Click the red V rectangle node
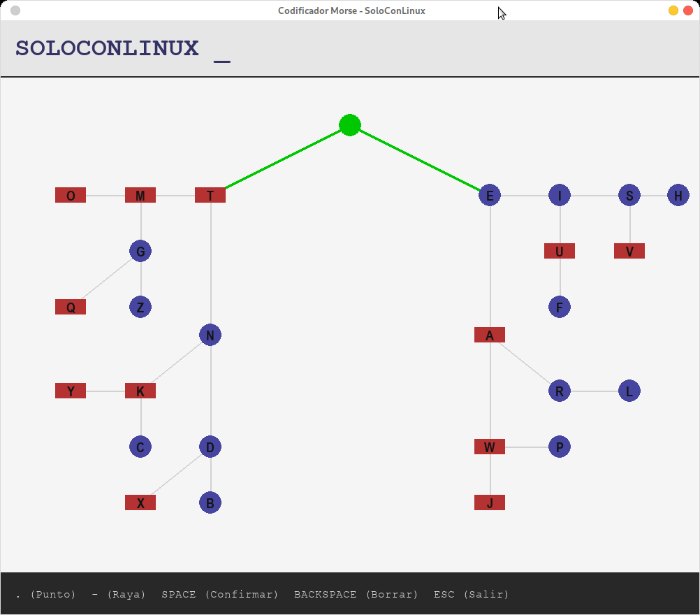Screen dimensions: 700x615 pyautogui.click(x=629, y=252)
